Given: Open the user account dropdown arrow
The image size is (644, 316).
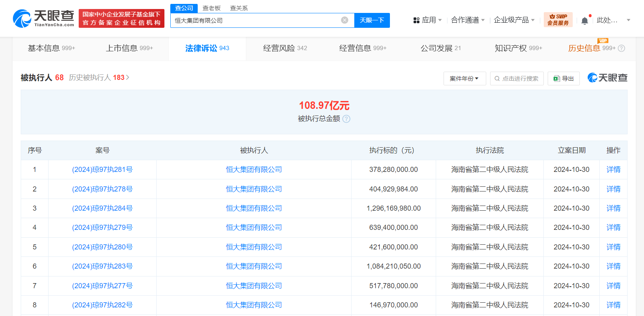Looking at the screenshot, I should click(628, 20).
